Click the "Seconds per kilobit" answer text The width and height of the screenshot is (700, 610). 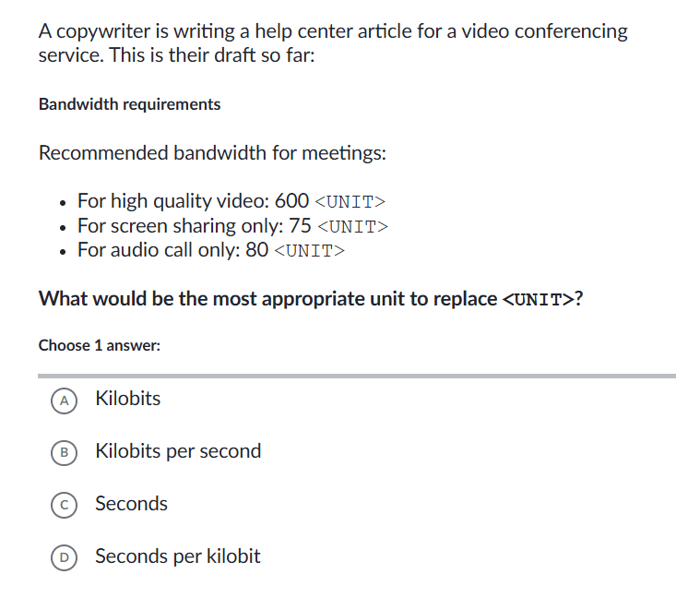178,556
